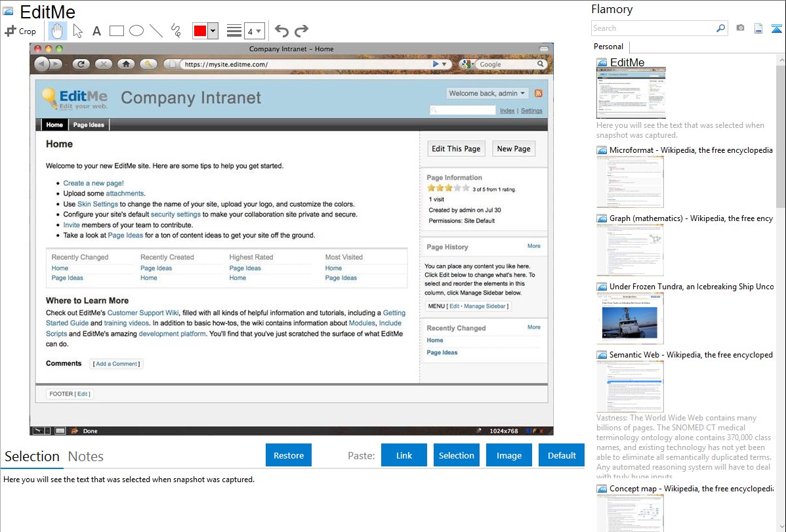Click the Manage Sidebar link
The width and height of the screenshot is (786, 532).
(x=485, y=306)
